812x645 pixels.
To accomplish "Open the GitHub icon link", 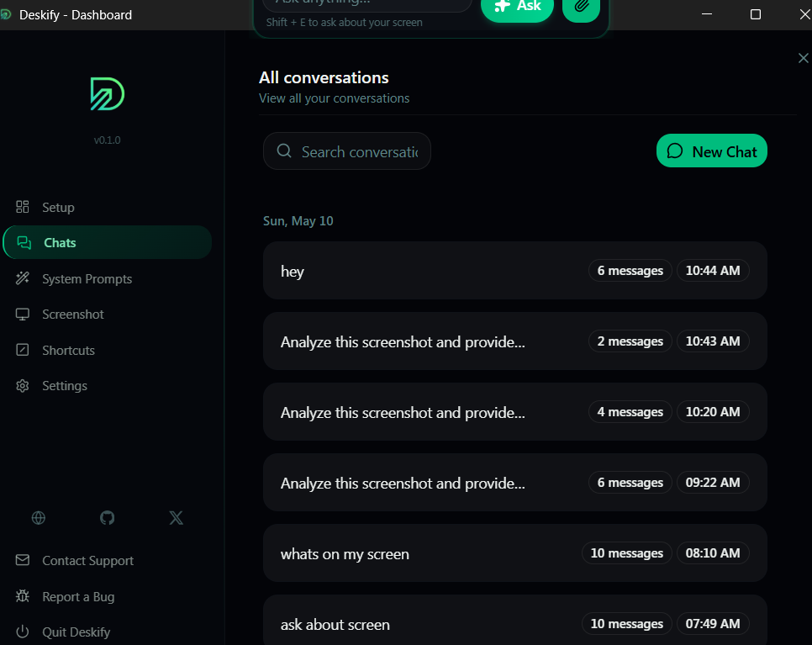I will click(108, 517).
